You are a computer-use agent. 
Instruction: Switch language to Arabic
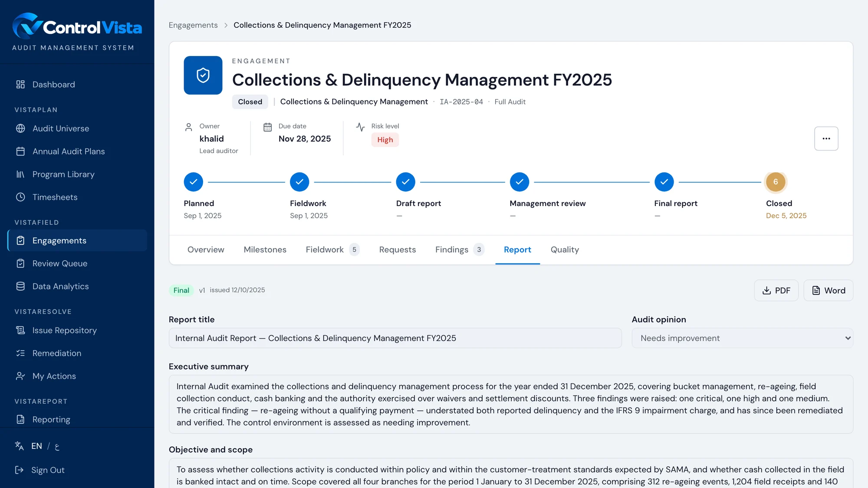point(57,446)
